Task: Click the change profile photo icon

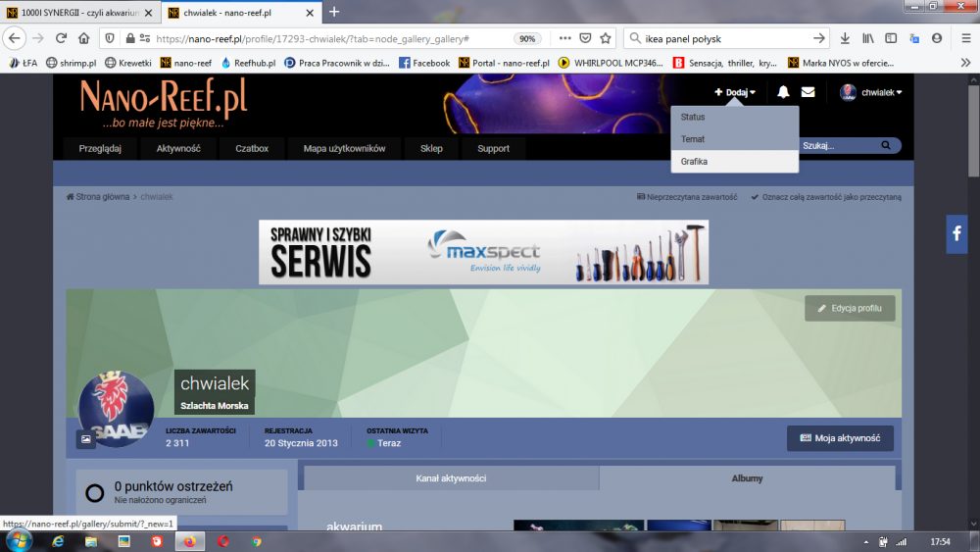Action: [85, 439]
